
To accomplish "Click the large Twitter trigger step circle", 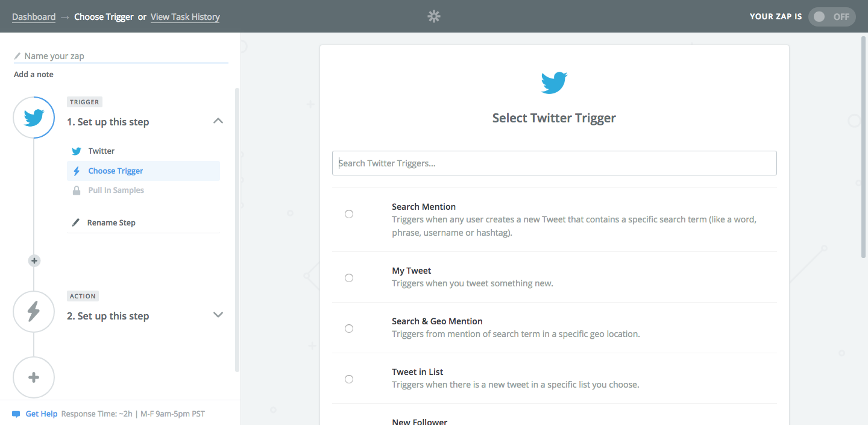I will click(34, 118).
